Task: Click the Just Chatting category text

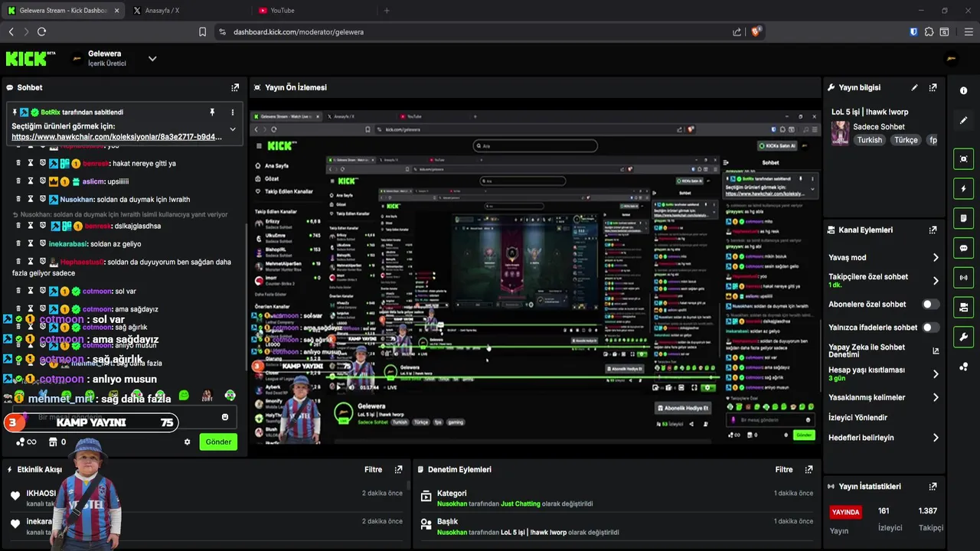Action: coord(521,504)
